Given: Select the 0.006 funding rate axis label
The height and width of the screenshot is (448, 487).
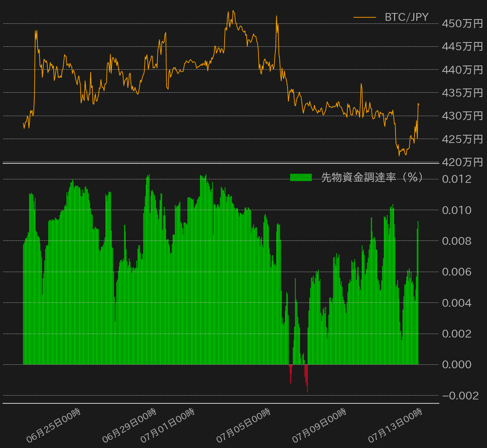Looking at the screenshot, I should [456, 272].
